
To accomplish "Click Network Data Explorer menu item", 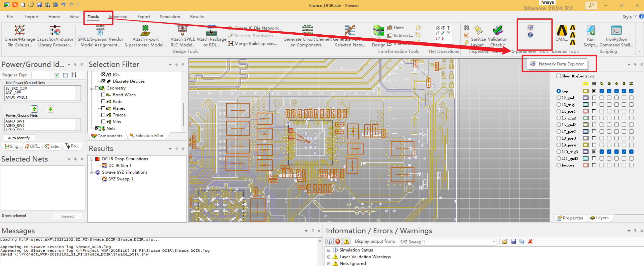I will click(557, 64).
